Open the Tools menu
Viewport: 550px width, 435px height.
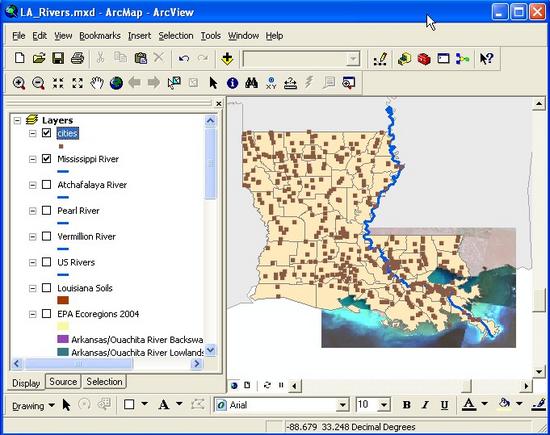(210, 36)
